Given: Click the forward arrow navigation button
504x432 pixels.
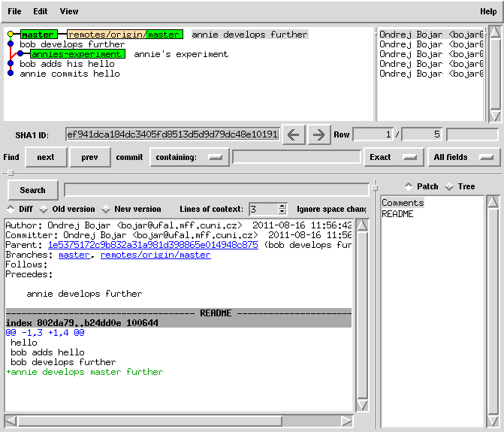Looking at the screenshot, I should click(318, 134).
